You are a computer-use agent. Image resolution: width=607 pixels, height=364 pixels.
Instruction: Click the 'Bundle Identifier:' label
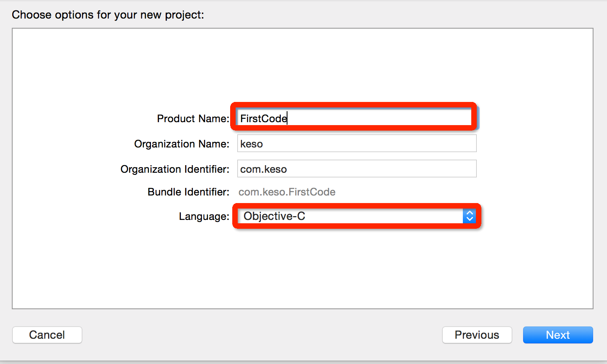pyautogui.click(x=188, y=192)
